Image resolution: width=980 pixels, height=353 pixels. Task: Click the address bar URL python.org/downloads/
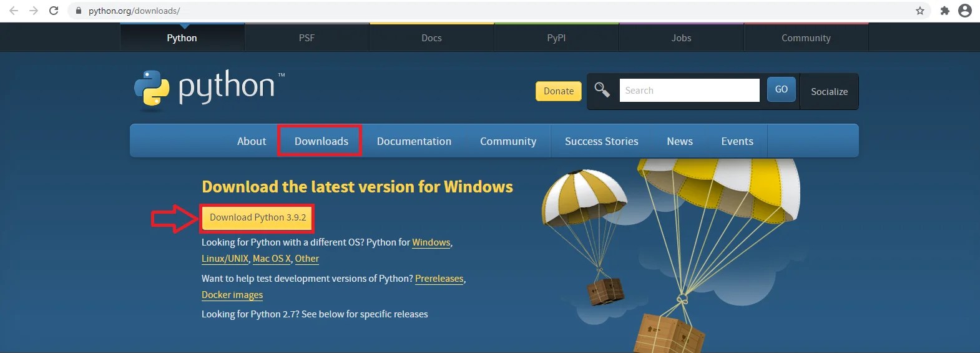tap(134, 11)
